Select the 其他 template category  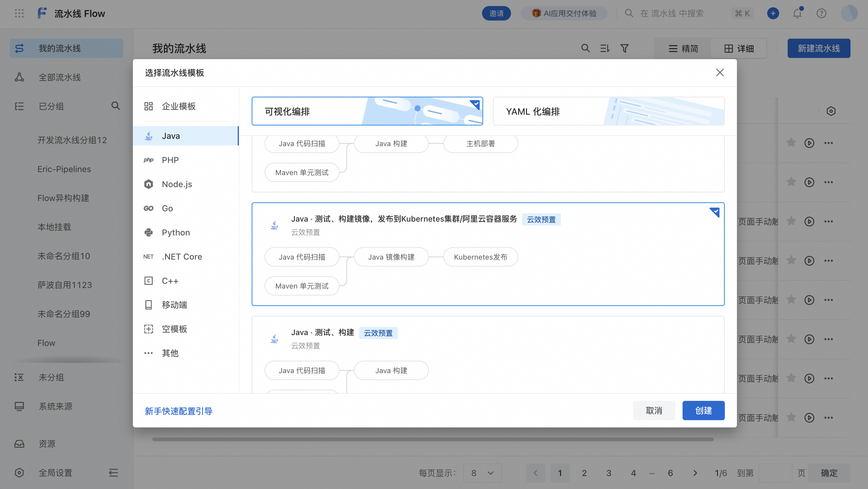pyautogui.click(x=186, y=353)
